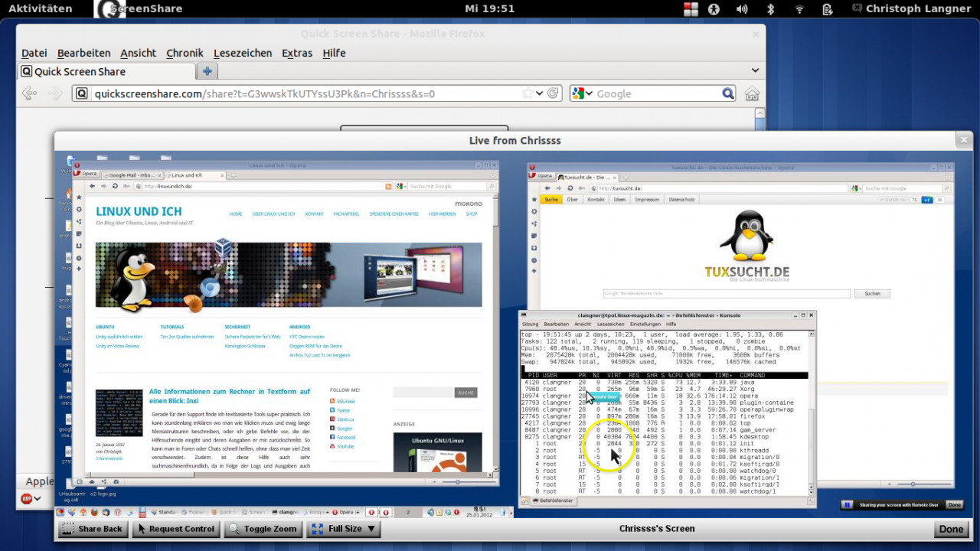The image size is (980, 551).
Task: Open the ScreenShare application menu in top bar
Action: (139, 8)
